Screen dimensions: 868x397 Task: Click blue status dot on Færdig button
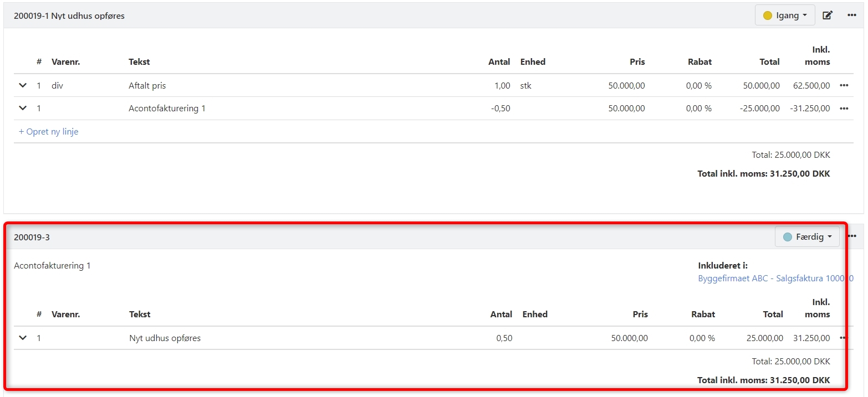[787, 237]
